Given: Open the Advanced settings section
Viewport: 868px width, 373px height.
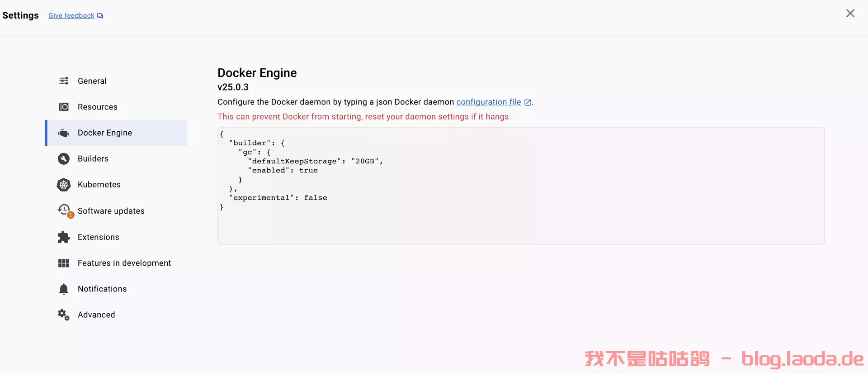Looking at the screenshot, I should [117, 315].
